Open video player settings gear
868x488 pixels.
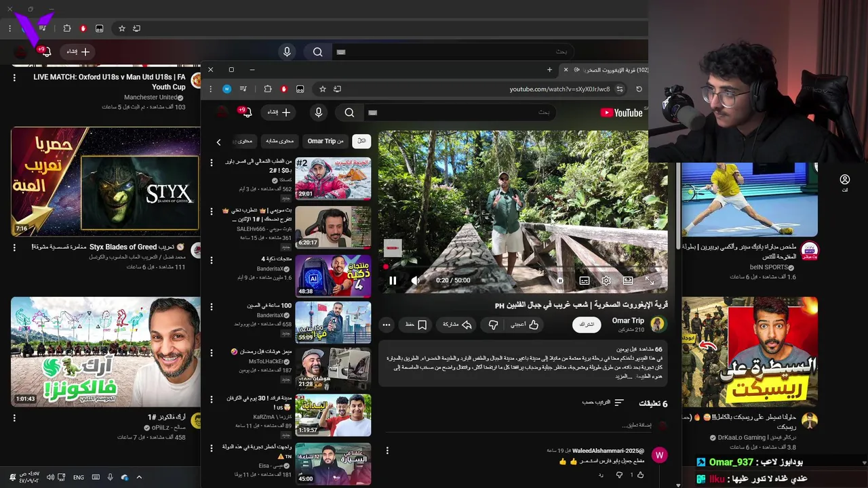pos(606,281)
